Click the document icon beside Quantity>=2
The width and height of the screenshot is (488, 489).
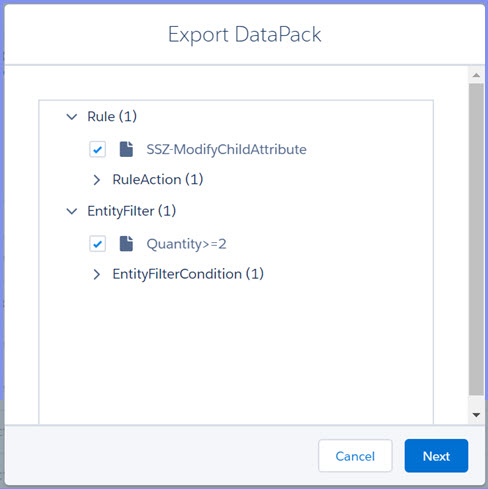(126, 244)
